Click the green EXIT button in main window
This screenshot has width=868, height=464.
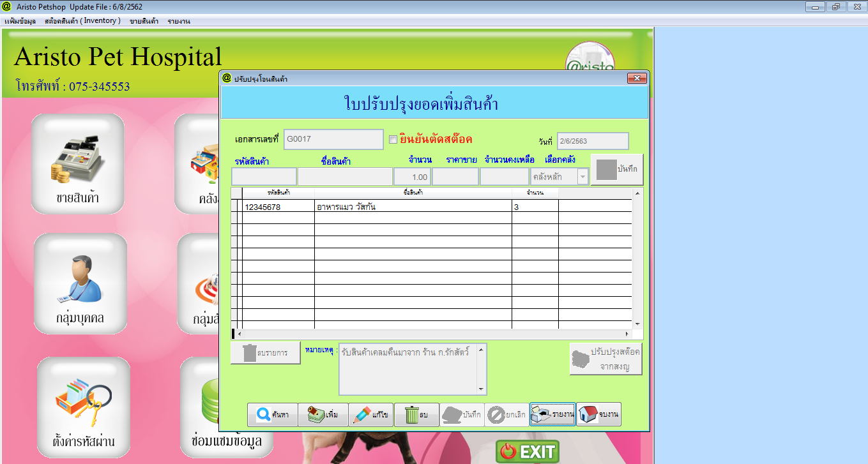(528, 452)
